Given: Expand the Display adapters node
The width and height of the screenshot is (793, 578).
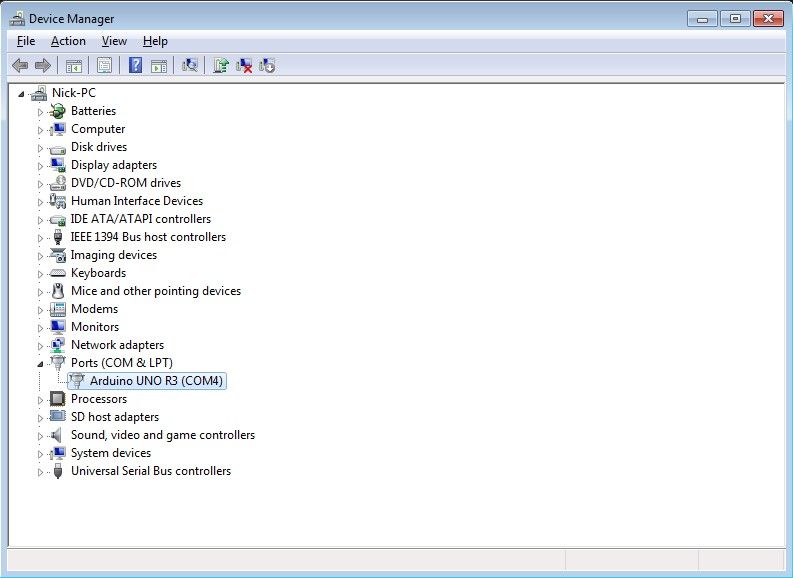Looking at the screenshot, I should click(41, 166).
